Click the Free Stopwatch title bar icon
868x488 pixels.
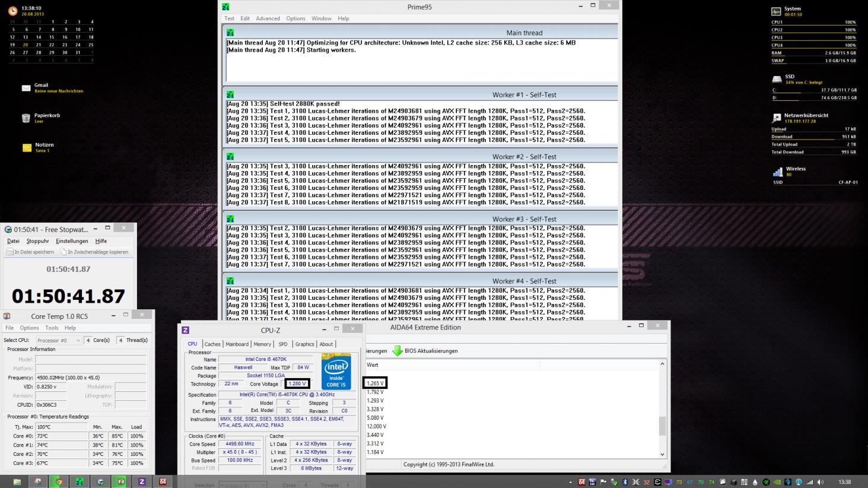[x=8, y=229]
